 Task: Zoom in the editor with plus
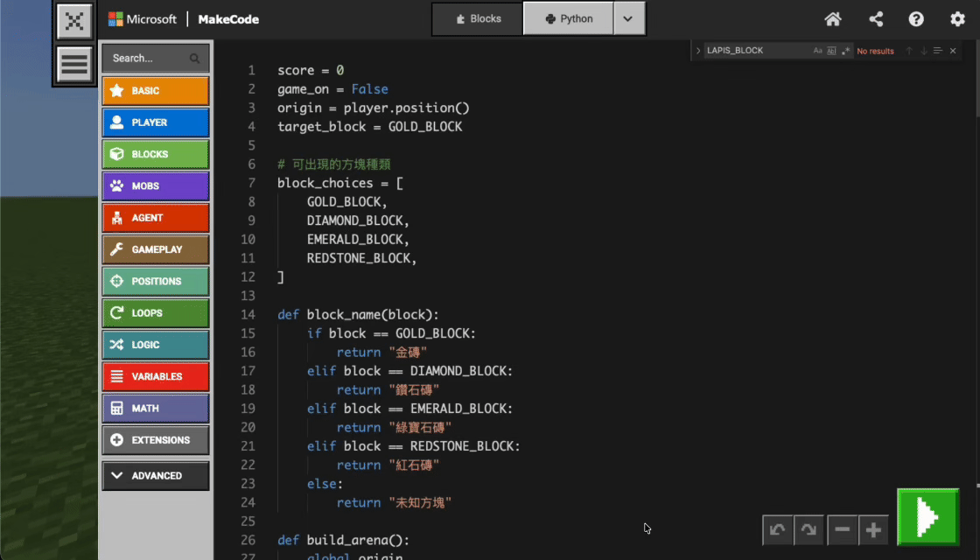(873, 529)
